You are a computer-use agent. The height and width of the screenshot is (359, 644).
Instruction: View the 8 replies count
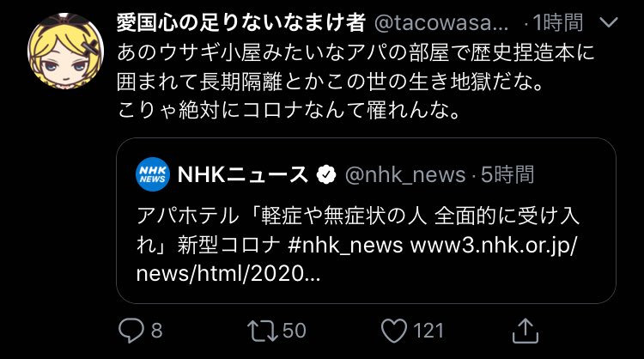(x=157, y=331)
